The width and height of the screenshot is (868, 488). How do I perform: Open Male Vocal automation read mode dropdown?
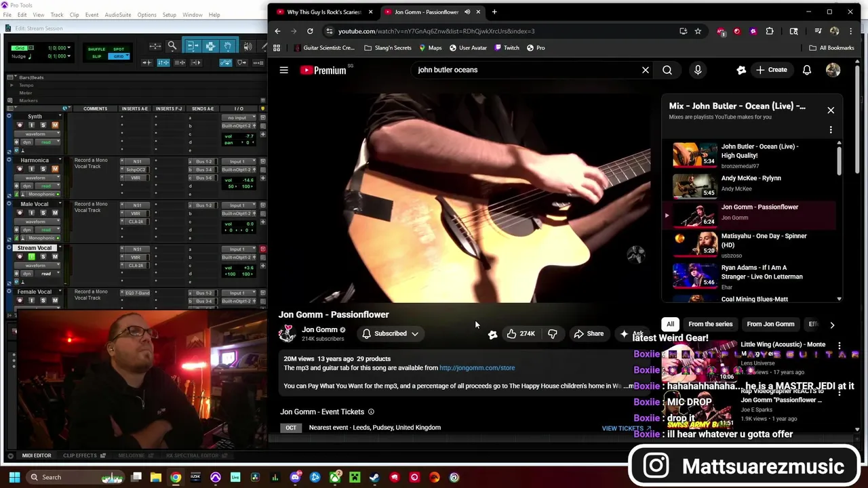46,230
